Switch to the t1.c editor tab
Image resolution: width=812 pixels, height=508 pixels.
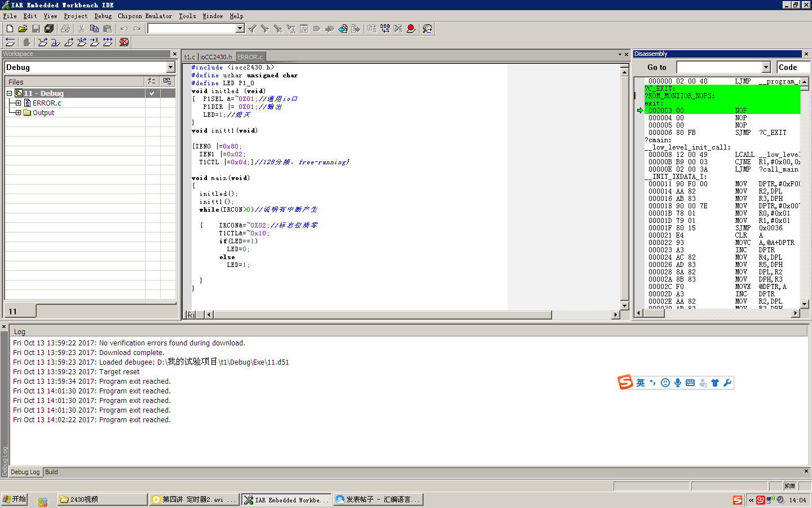point(189,57)
